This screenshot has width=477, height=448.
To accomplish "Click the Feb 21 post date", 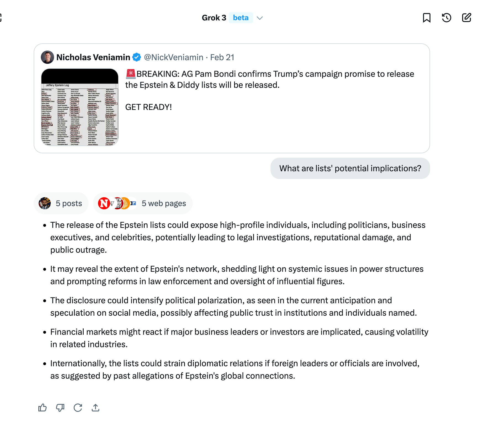I will pos(222,57).
